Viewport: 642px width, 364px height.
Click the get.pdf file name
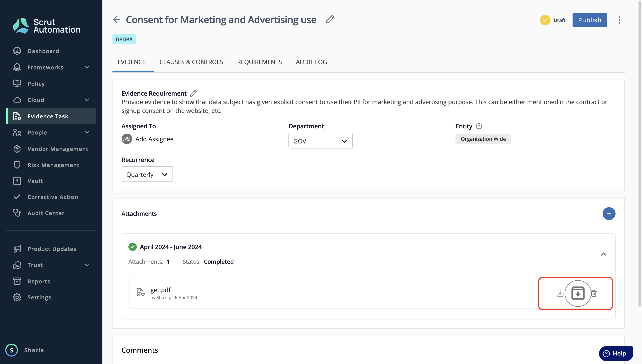click(160, 290)
